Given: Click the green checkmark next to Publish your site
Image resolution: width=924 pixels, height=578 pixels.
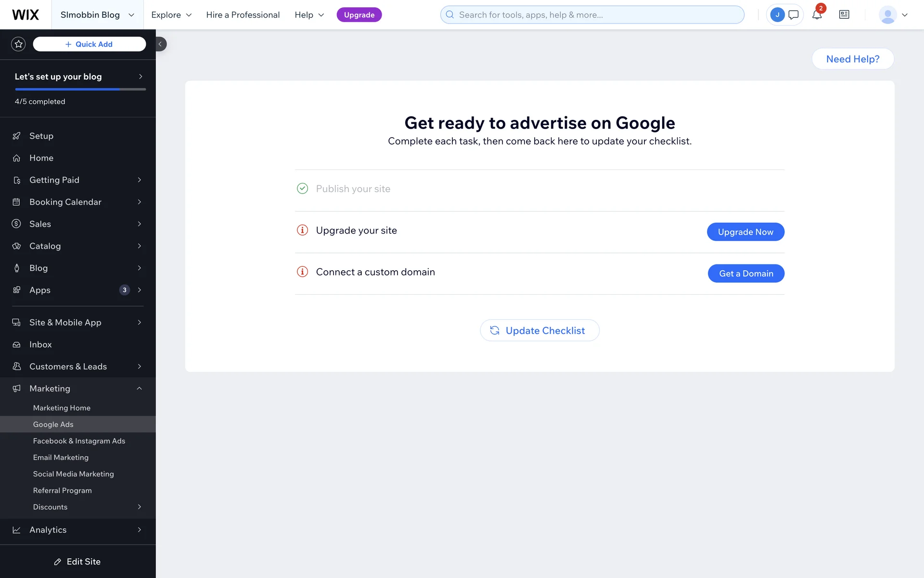Looking at the screenshot, I should 302,188.
